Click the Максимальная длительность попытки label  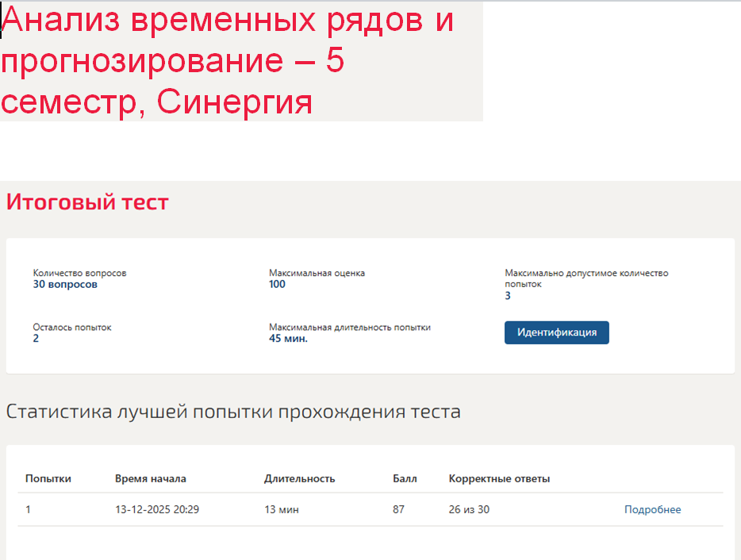[x=350, y=327]
